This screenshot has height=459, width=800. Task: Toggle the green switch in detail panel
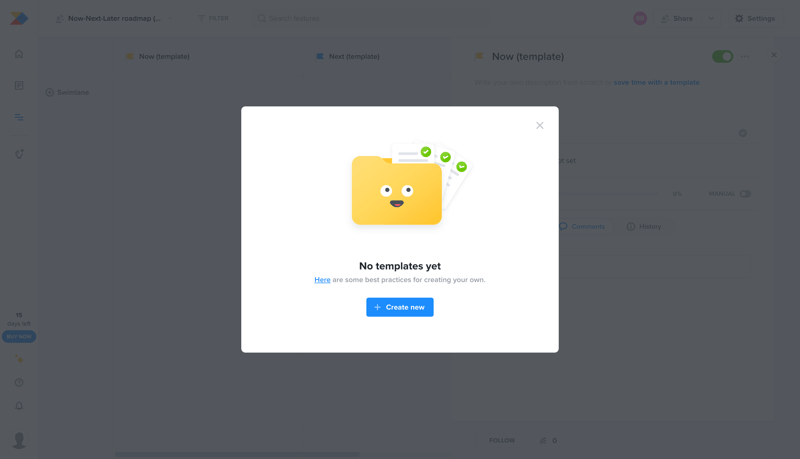coord(722,56)
